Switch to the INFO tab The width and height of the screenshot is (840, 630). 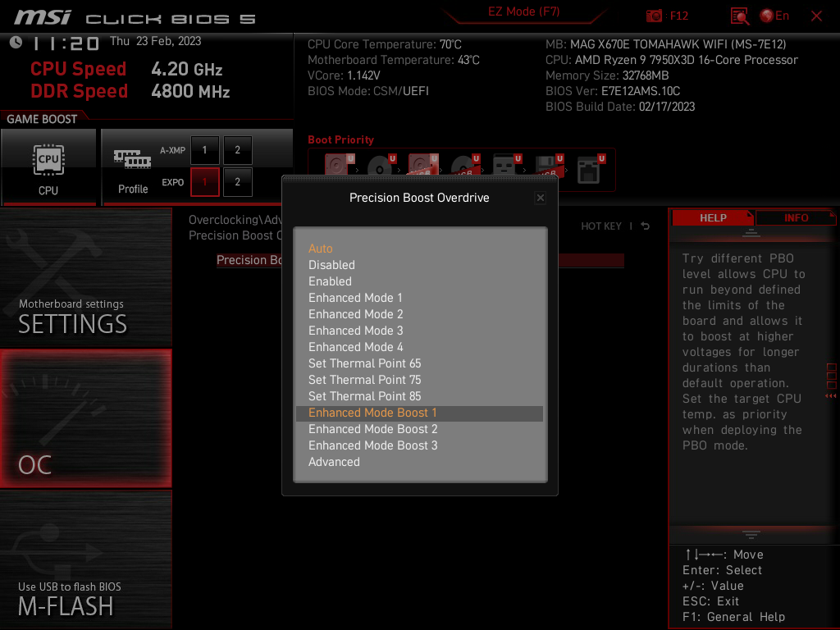pyautogui.click(x=796, y=218)
